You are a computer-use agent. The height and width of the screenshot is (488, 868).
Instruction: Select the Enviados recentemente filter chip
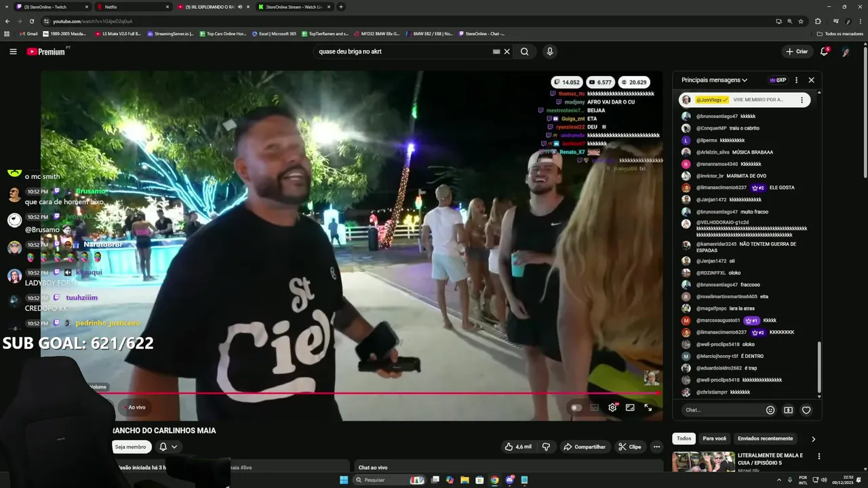pos(765,439)
